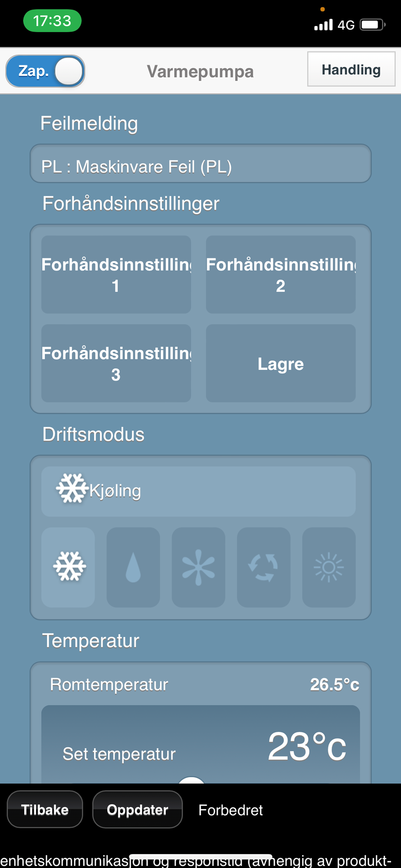The image size is (401, 868).
Task: Select the water drop dry mode icon
Action: pyautogui.click(x=133, y=567)
